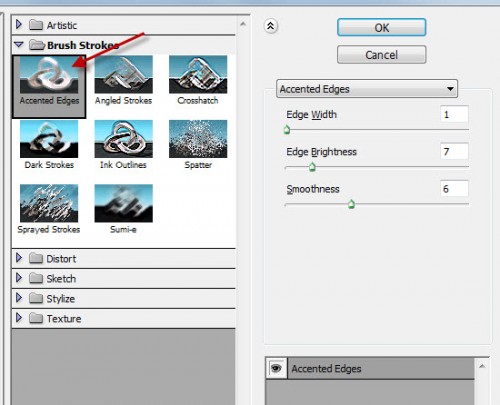Click the Stylize folder icon
The image size is (500, 405).
click(36, 298)
